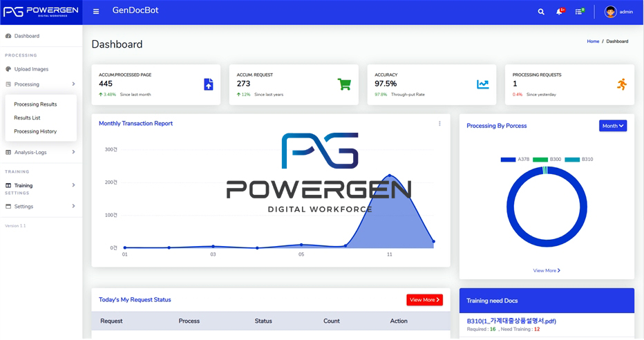Image resolution: width=644 pixels, height=340 pixels.
Task: Expand the Training chevron
Action: pyautogui.click(x=73, y=185)
